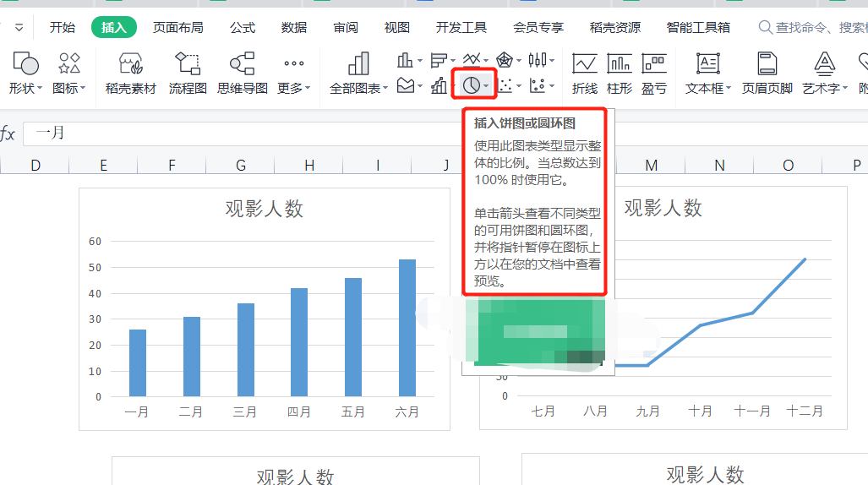868x485 pixels.
Task: Open the Icons library button
Action: (x=69, y=63)
